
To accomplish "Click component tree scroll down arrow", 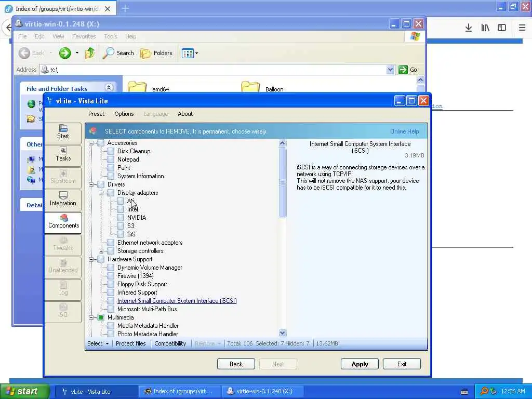I will pos(282,333).
